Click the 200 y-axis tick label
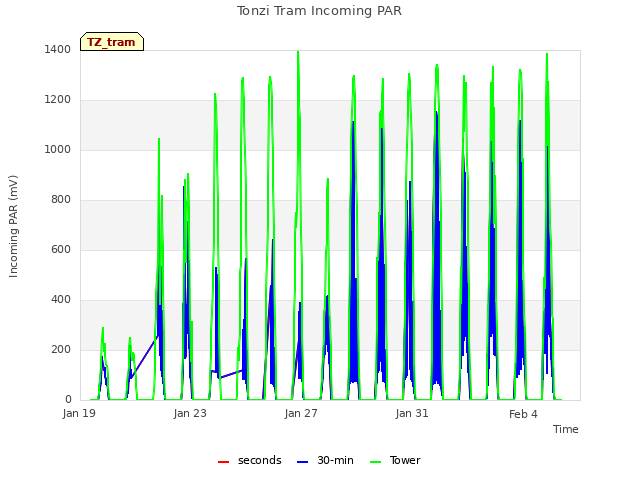 pyautogui.click(x=61, y=349)
